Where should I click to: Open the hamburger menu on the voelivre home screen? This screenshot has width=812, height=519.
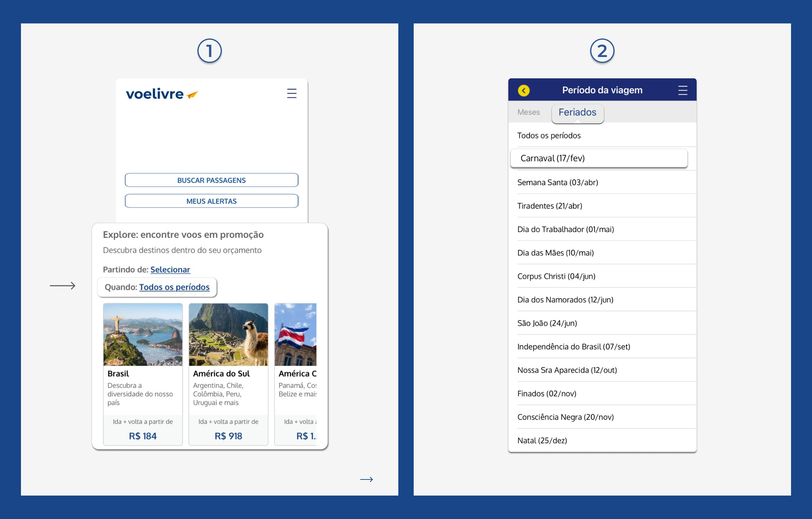coord(292,93)
